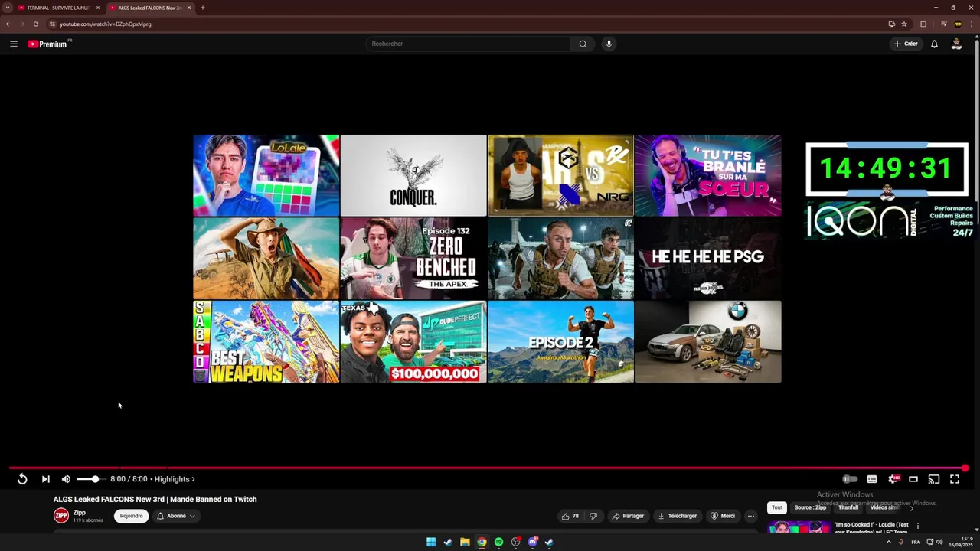Bookmark this page with star icon
Viewport: 980px width, 551px height.
click(x=904, y=24)
